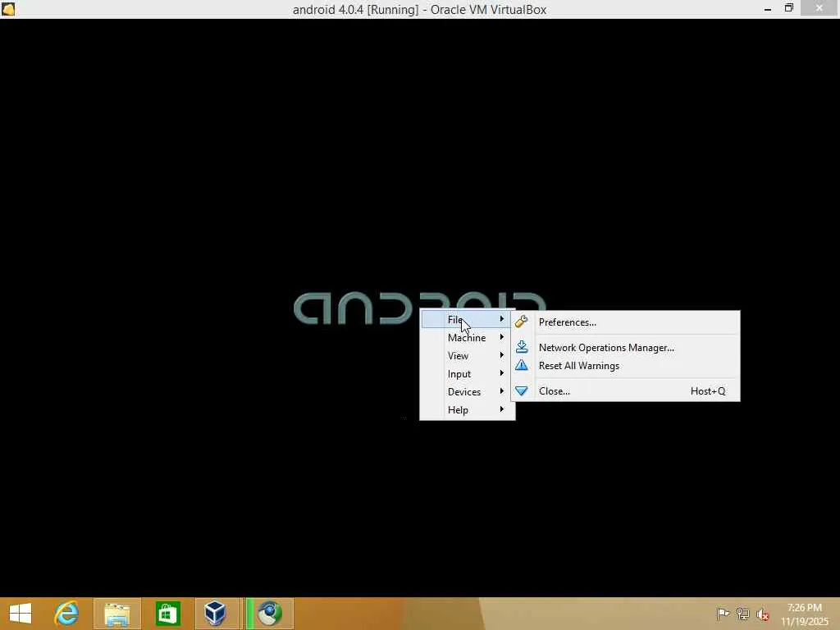840x630 pixels.
Task: Click the running VM taskbar icon
Action: coord(269,614)
